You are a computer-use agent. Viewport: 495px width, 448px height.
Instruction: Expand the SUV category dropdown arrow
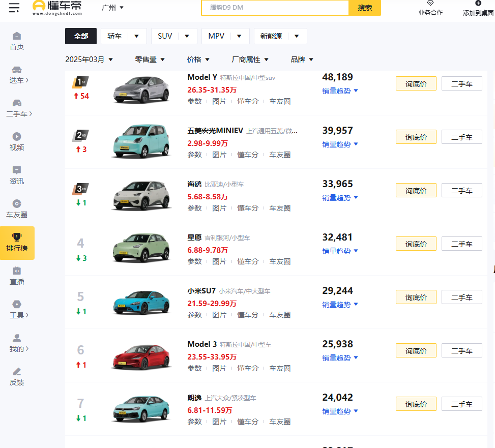[x=187, y=36]
